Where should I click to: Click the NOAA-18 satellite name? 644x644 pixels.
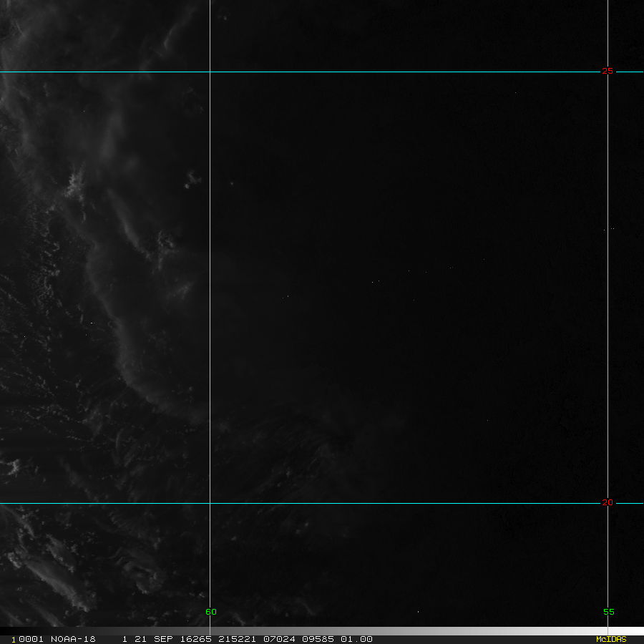[73, 639]
